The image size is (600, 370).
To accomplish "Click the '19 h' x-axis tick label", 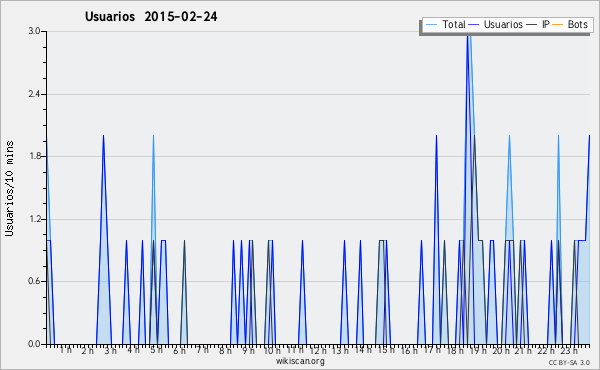I will click(478, 350).
